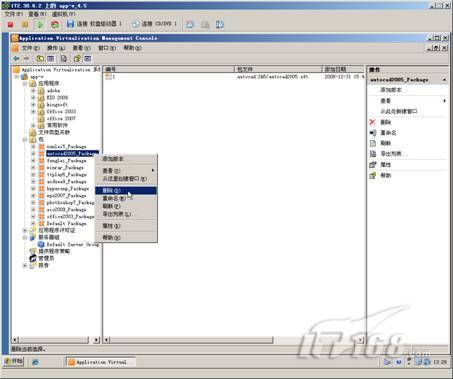
Task: Collapse the 应用程序 tree node
Action: pyautogui.click(x=25, y=84)
